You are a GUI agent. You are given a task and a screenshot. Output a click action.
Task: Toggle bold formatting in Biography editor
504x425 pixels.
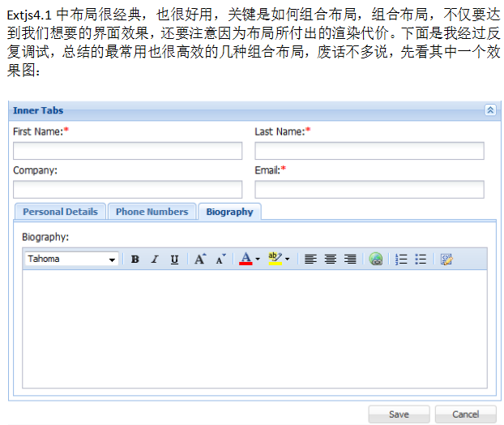pos(135,260)
